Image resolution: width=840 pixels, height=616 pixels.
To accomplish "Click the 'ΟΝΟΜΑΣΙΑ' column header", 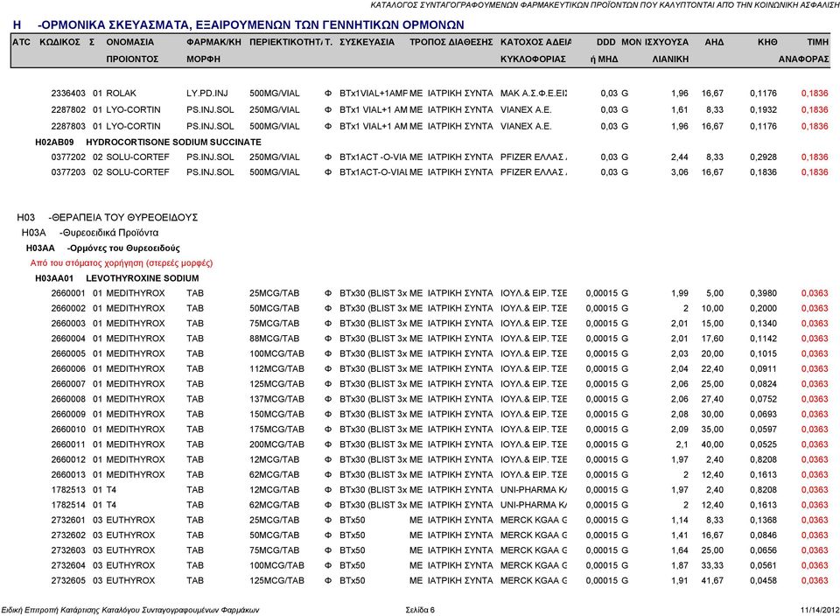I will (130, 42).
